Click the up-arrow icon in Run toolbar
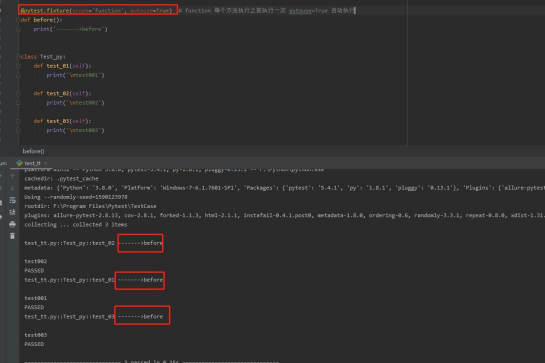The width and height of the screenshot is (545, 363). click(13, 176)
